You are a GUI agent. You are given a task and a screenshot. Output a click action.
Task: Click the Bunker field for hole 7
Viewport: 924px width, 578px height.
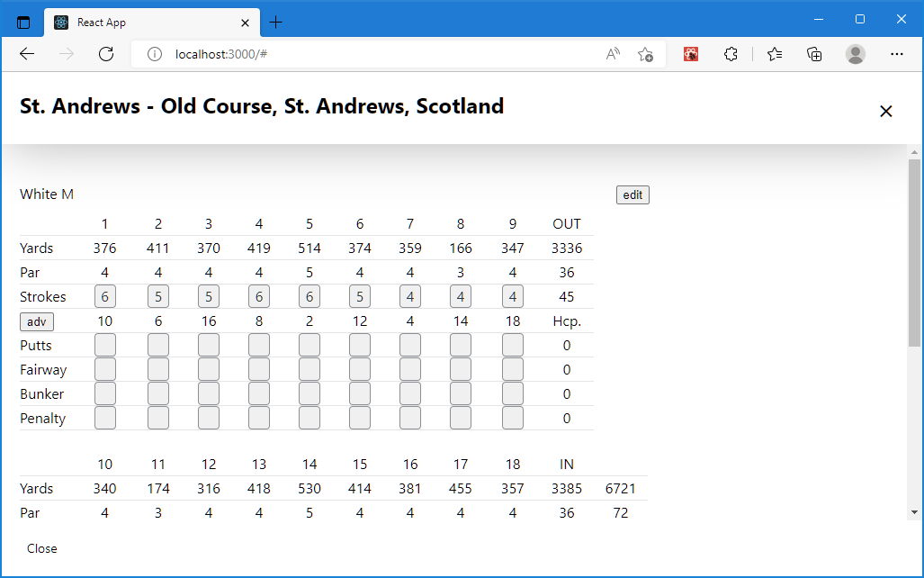click(410, 394)
